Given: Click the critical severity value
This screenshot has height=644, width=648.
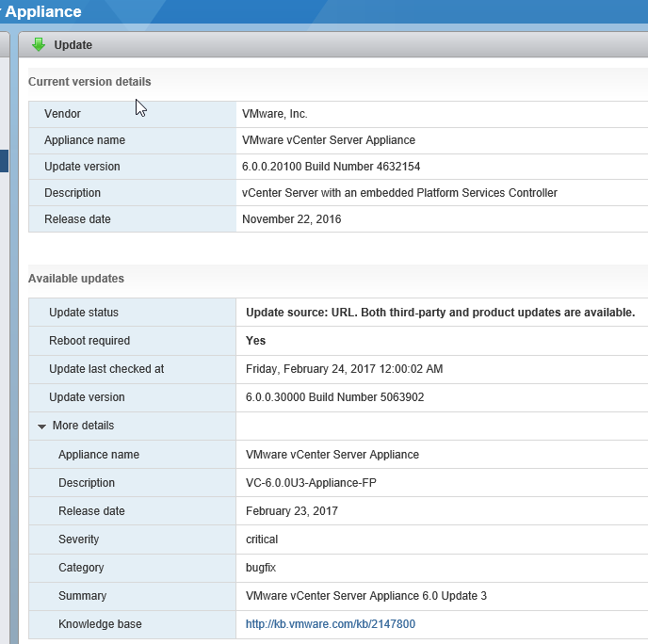Looking at the screenshot, I should 262,539.
